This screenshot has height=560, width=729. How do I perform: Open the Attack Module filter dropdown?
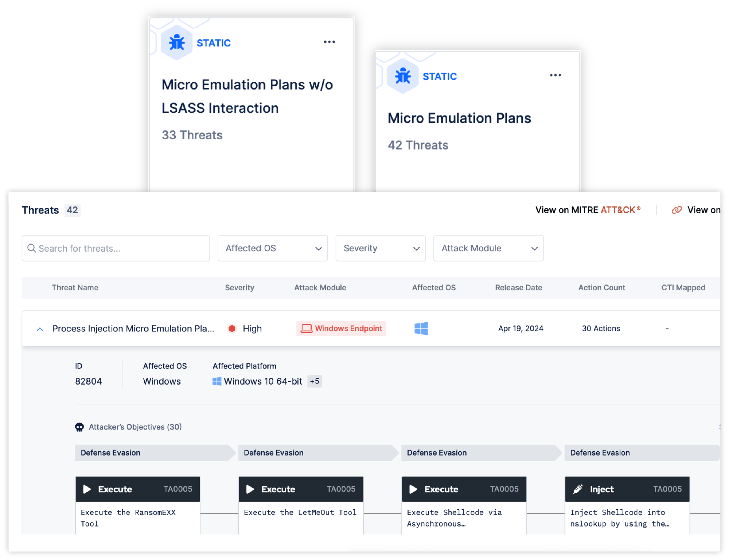tap(488, 248)
